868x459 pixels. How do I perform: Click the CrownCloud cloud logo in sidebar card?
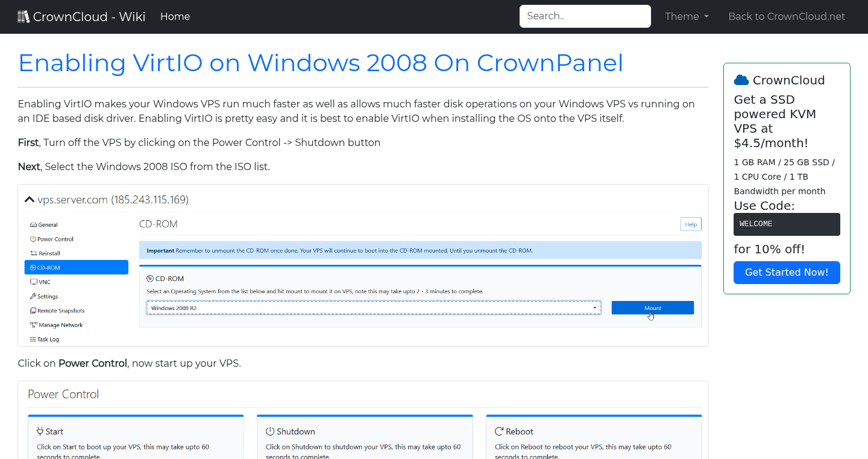pos(741,79)
